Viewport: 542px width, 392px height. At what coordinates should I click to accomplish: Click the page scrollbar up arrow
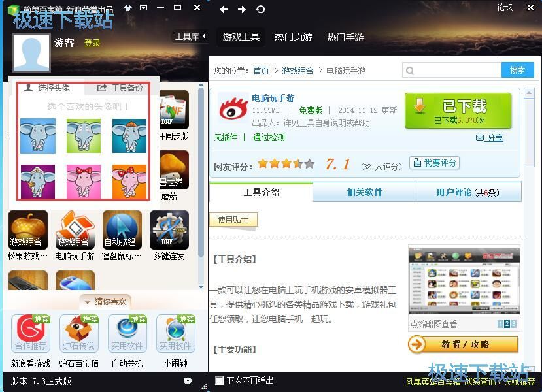tap(529, 93)
